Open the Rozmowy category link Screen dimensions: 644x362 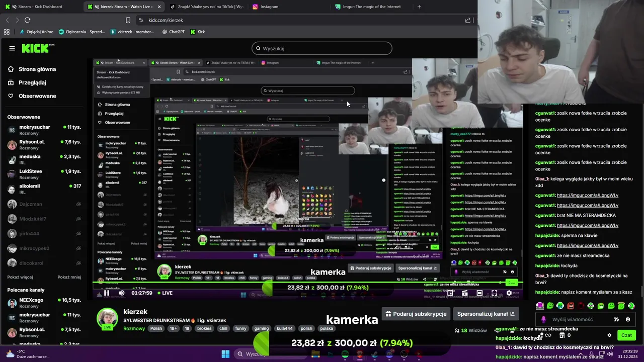click(x=134, y=328)
